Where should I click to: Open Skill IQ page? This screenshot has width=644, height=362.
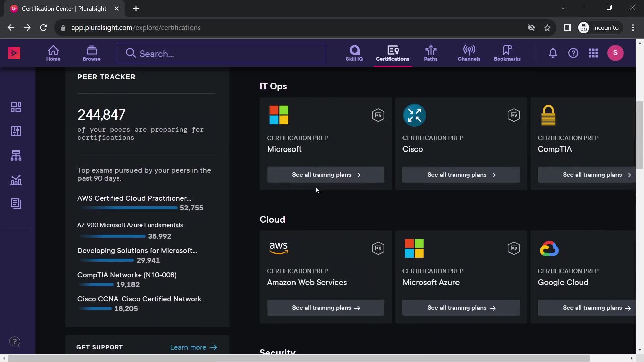(x=354, y=53)
